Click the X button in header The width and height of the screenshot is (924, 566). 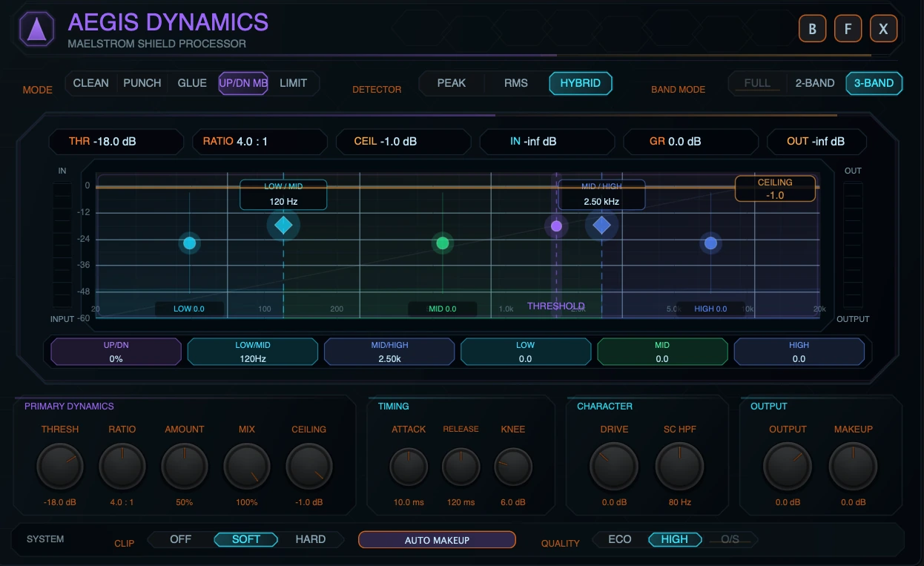tap(883, 29)
